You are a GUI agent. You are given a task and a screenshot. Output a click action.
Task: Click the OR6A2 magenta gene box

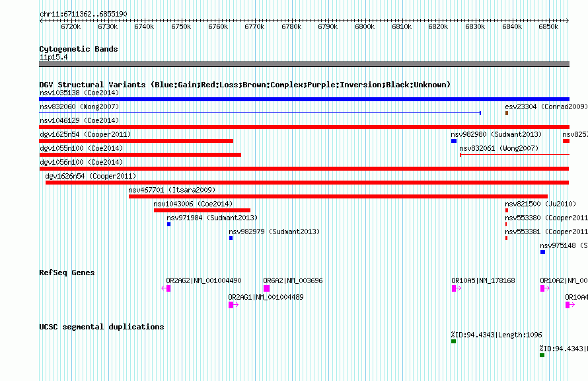coord(267,288)
